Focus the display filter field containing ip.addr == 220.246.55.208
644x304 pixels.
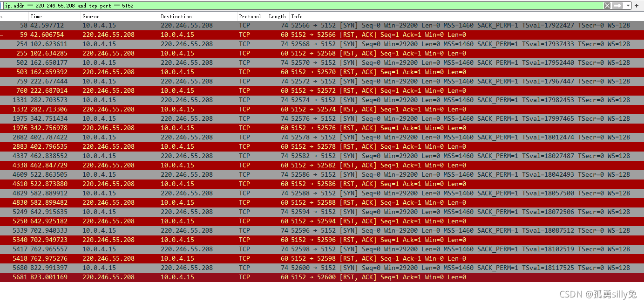pos(303,6)
